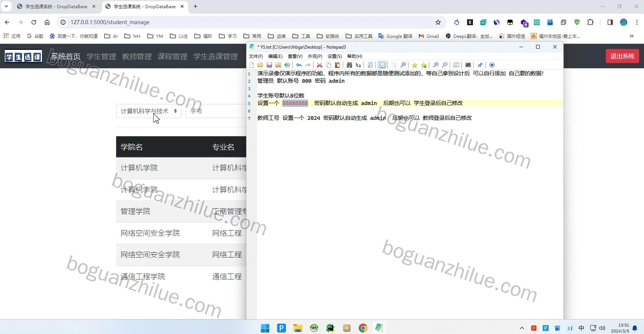Open 教师管理 in the navigation bar
Viewport: 644px width, 334px height.
coord(137,56)
